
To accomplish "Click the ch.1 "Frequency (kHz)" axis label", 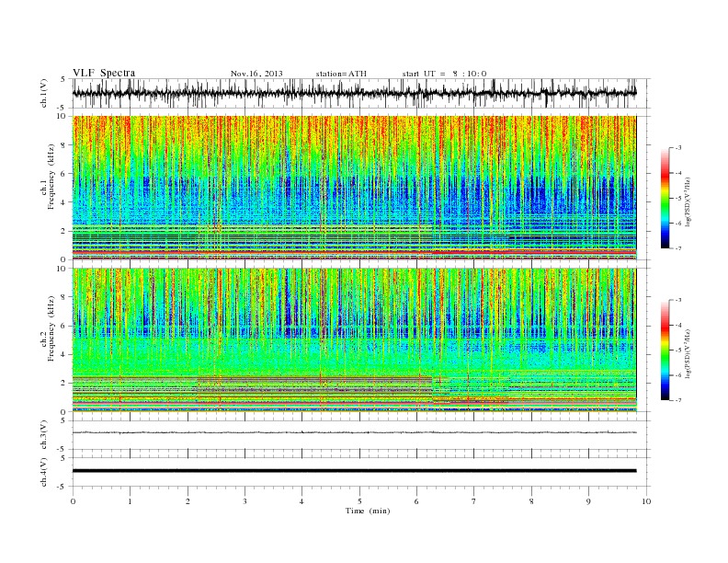I will [51, 177].
